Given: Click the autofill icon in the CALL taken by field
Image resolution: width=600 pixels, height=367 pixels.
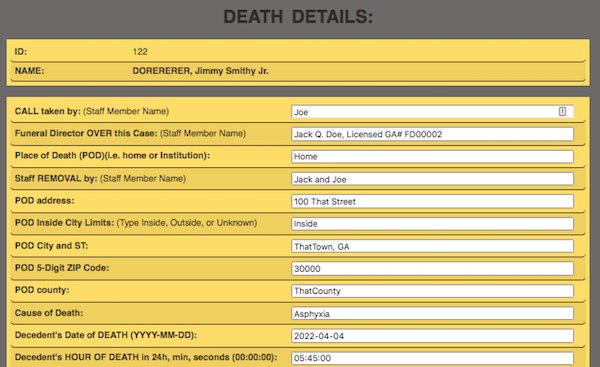Looking at the screenshot, I should (x=562, y=111).
